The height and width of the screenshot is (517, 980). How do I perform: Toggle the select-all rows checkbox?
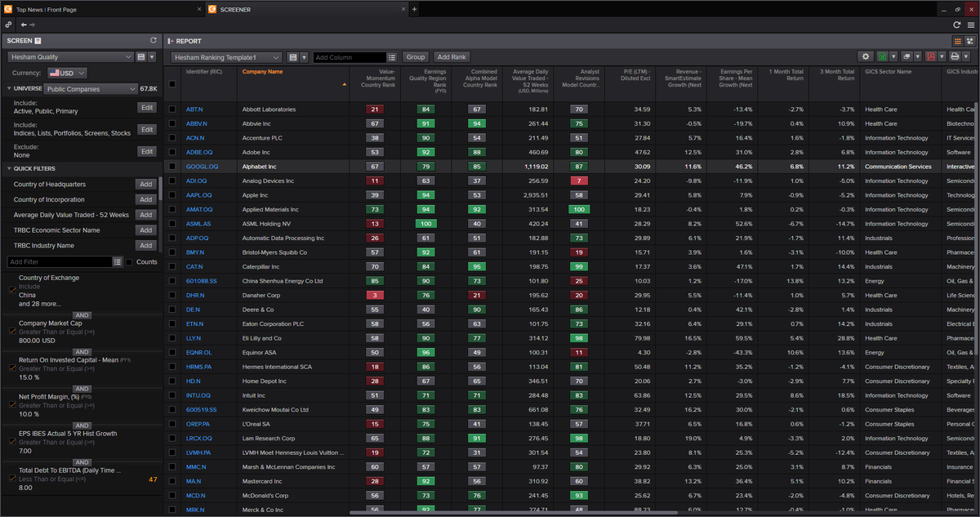tap(171, 83)
